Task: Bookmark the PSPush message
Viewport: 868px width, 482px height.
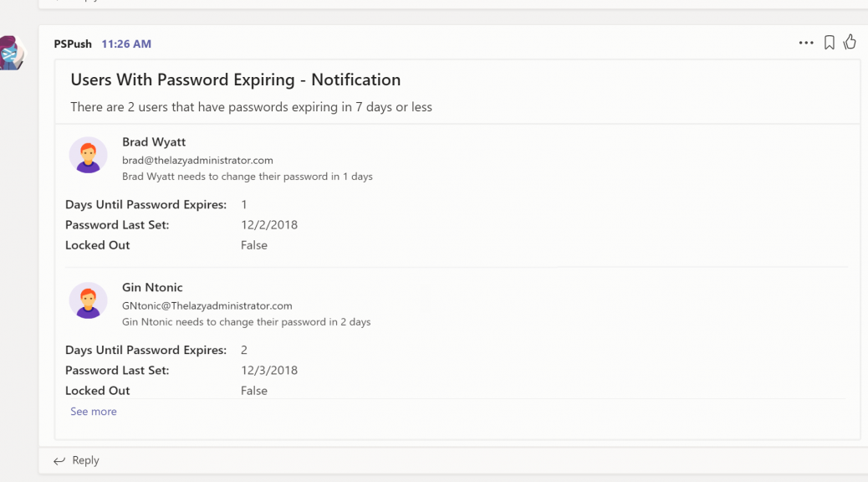Action: pyautogui.click(x=830, y=43)
